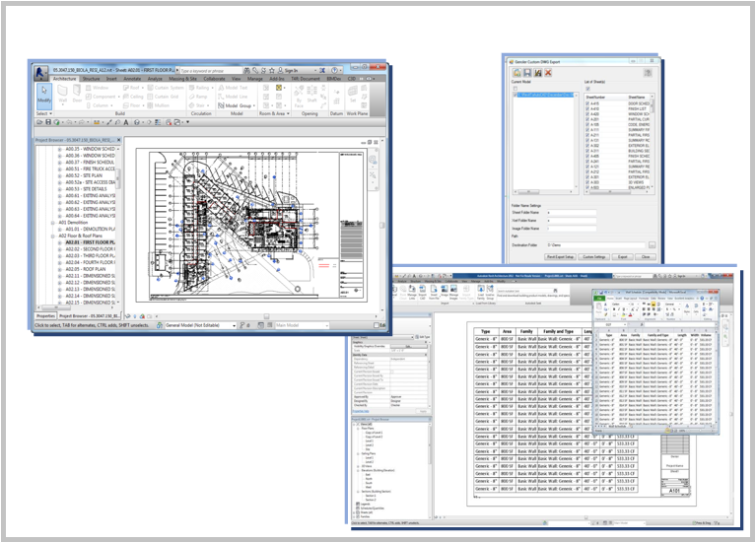Click the Ceiling tool icon

133,97
